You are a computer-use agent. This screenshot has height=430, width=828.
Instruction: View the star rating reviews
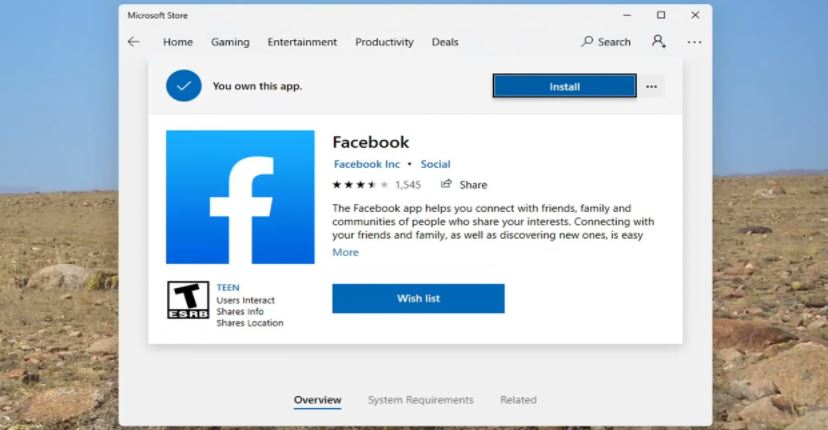point(360,184)
